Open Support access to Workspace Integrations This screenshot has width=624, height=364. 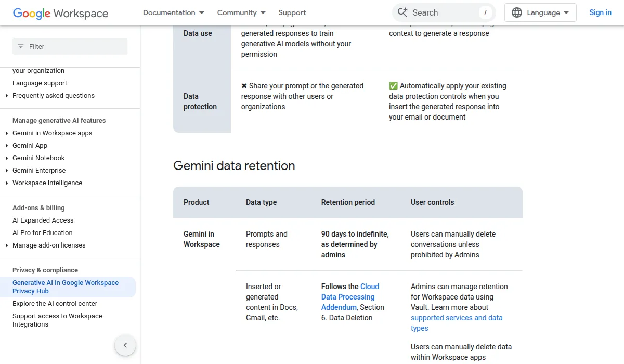click(x=57, y=320)
